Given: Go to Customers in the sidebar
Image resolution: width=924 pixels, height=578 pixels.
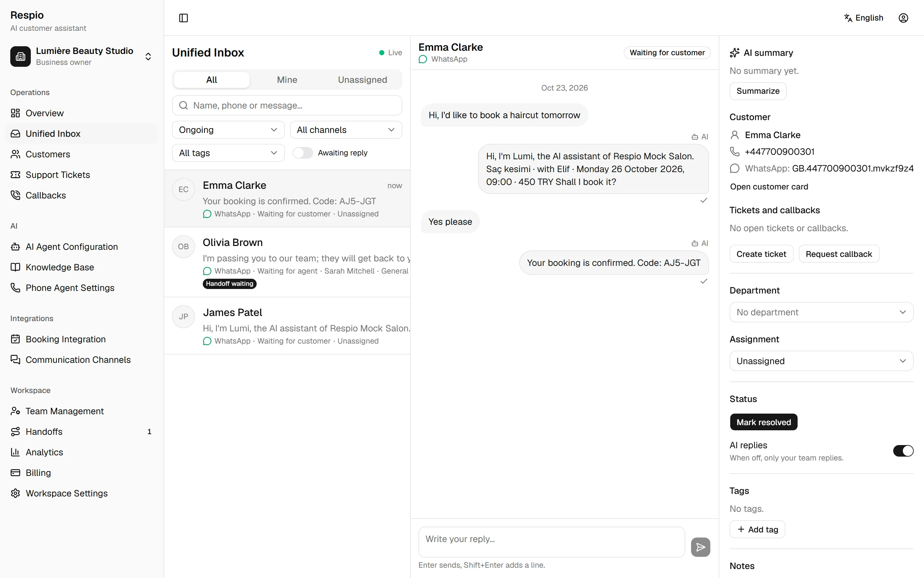Looking at the screenshot, I should pyautogui.click(x=82, y=154).
